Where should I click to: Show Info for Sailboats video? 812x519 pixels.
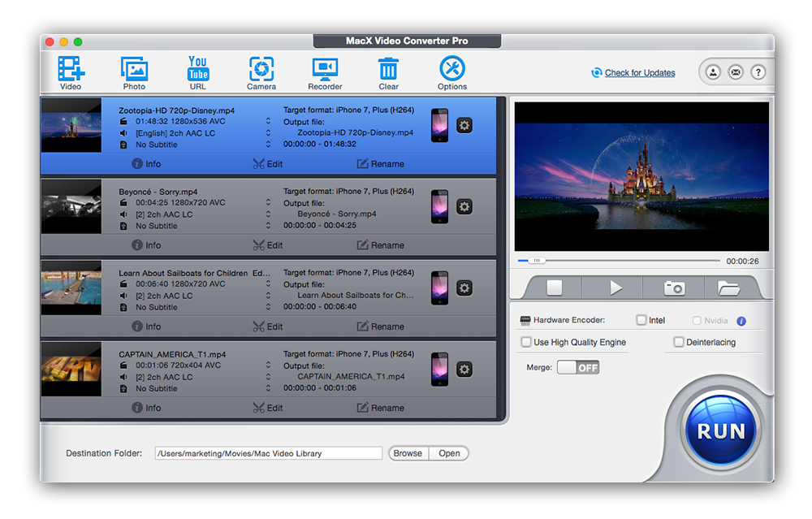(x=146, y=327)
